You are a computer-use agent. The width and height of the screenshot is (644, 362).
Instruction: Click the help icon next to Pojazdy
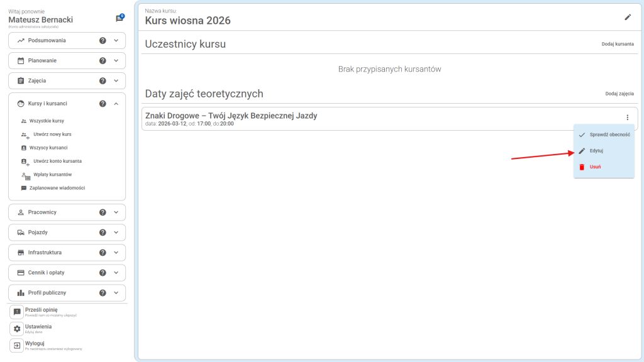103,233
